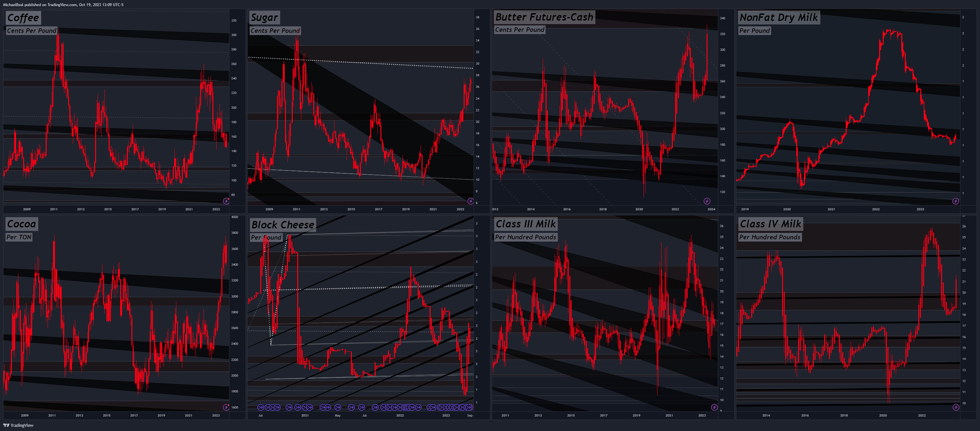Screen dimensions: 980x431
Task: Click 2020 on the Butter chart time axis
Action: [x=639, y=209]
